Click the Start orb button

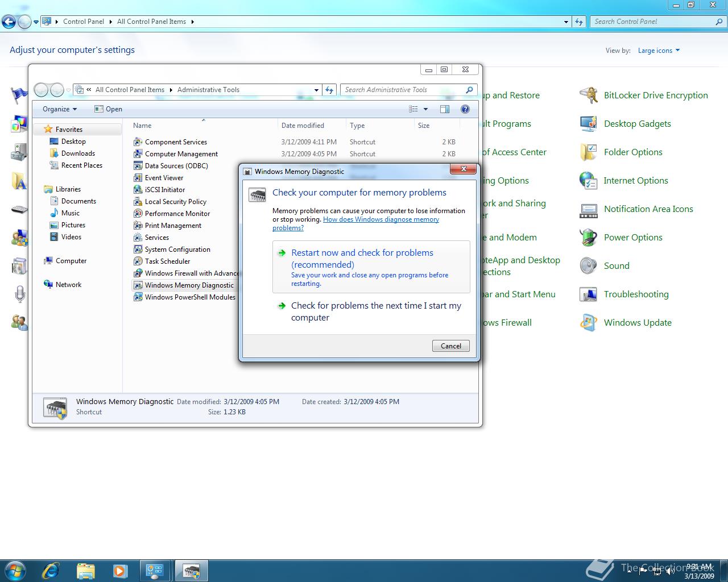15,570
